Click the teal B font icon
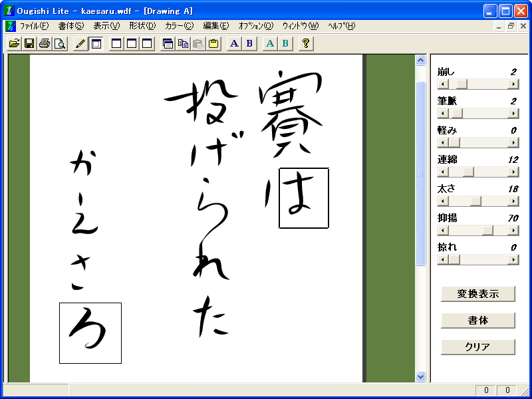 coord(285,44)
